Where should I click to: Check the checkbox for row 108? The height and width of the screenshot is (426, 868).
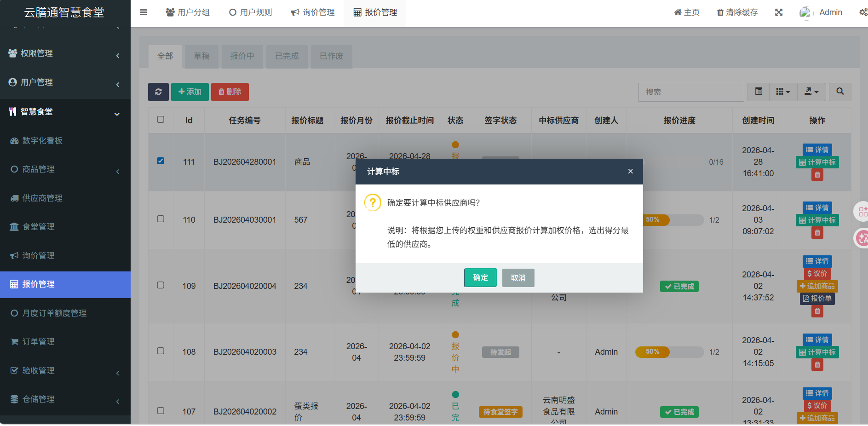coord(161,351)
